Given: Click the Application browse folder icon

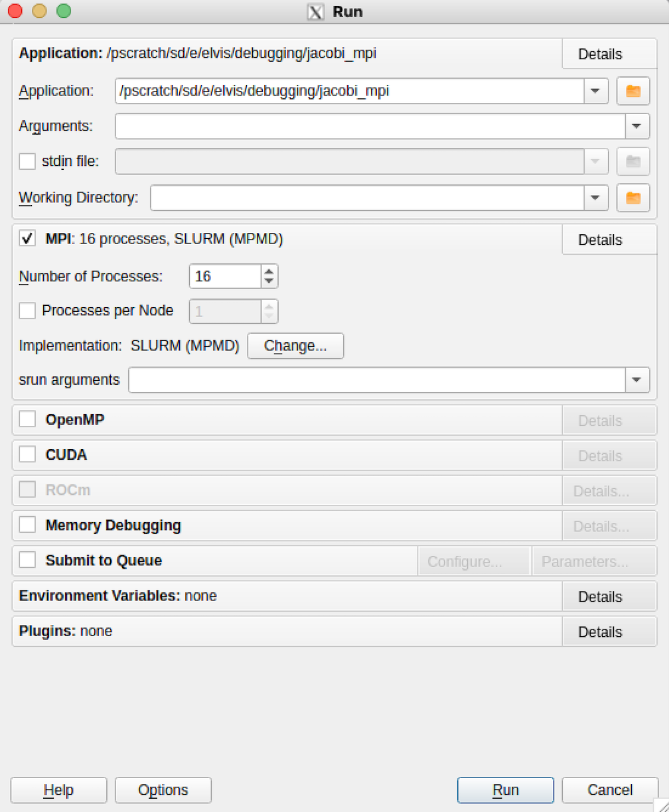Looking at the screenshot, I should tap(632, 92).
